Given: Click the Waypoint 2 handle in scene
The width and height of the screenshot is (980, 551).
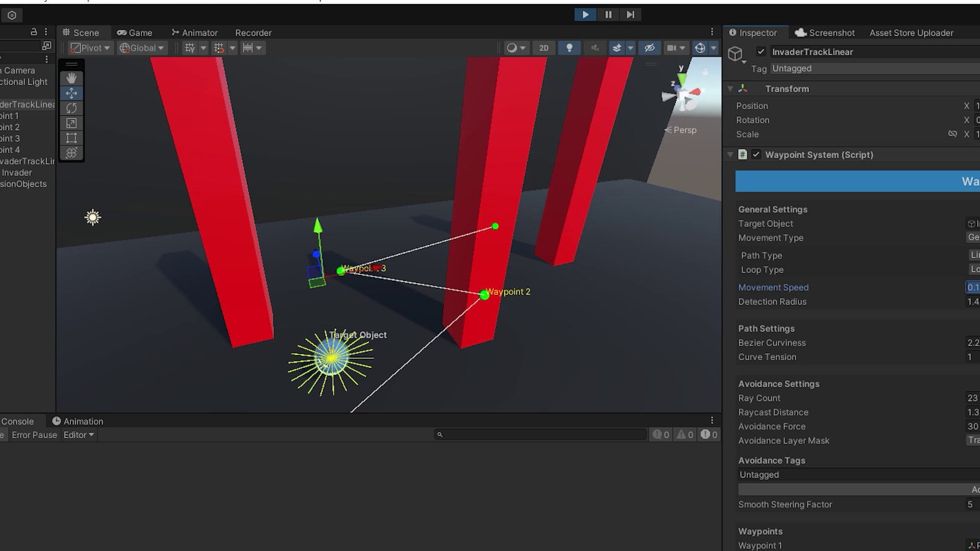Looking at the screenshot, I should click(x=484, y=294).
